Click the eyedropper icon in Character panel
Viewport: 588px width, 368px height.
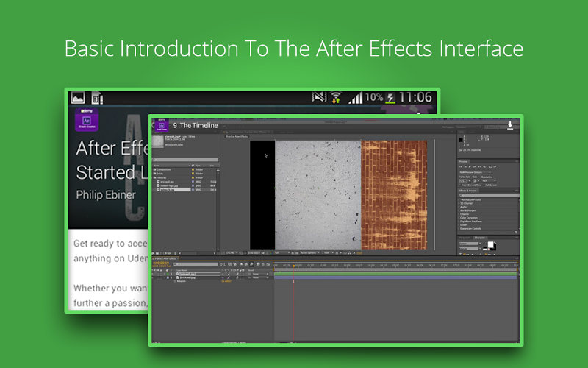(485, 244)
